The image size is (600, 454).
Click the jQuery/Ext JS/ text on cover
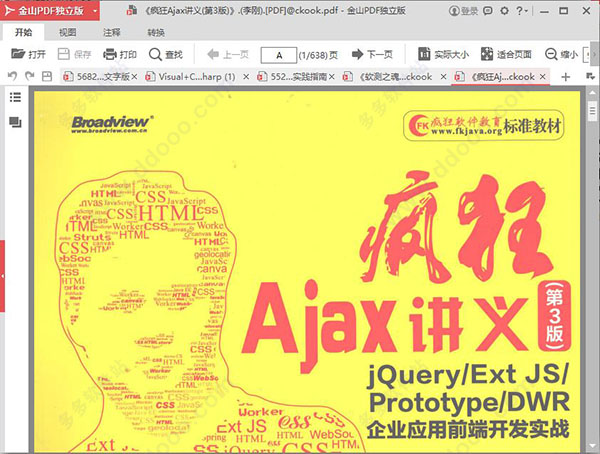pyautogui.click(x=468, y=375)
